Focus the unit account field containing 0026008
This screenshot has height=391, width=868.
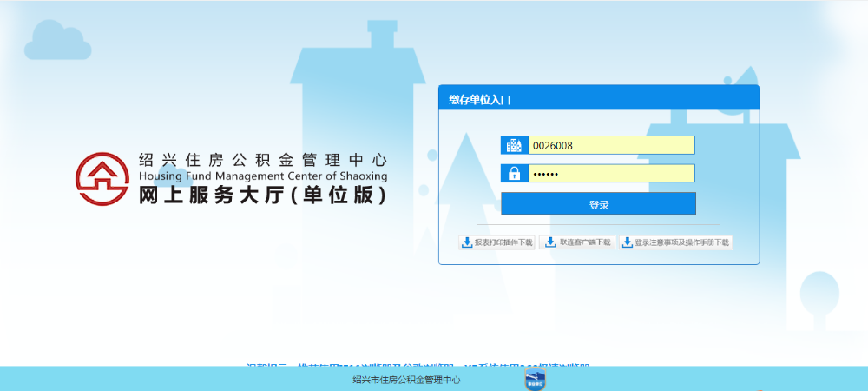tap(611, 145)
